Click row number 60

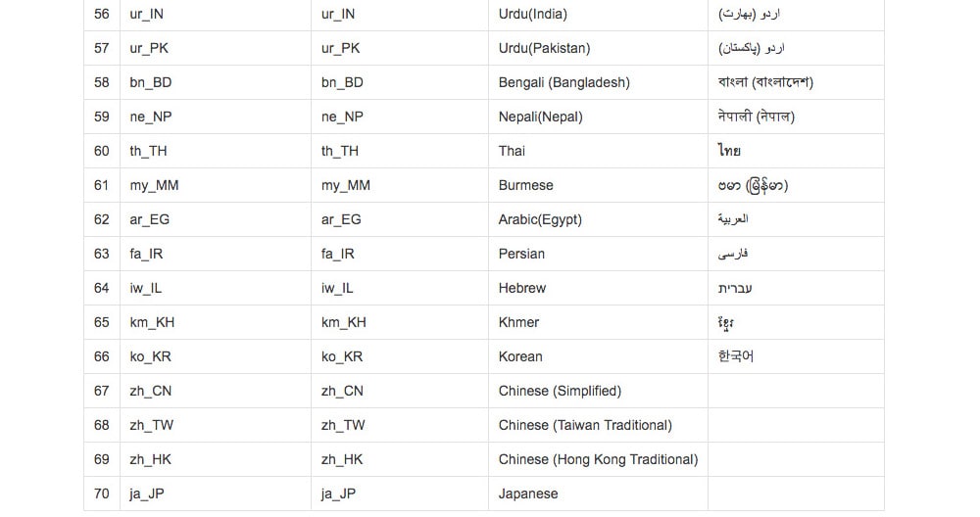tap(101, 151)
